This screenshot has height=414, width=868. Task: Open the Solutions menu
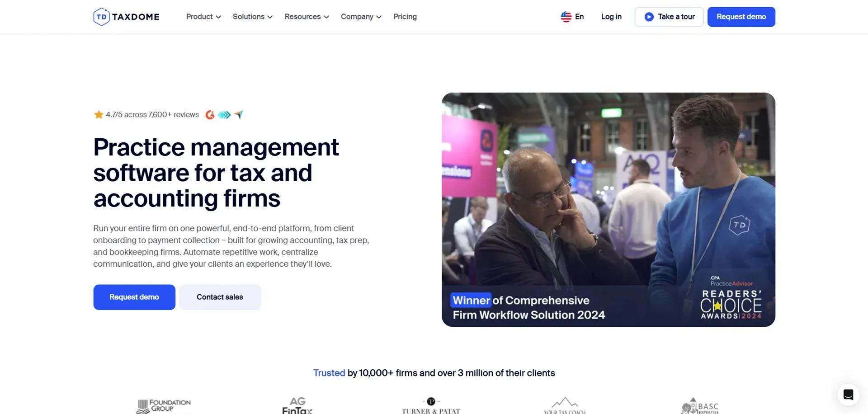tap(252, 16)
